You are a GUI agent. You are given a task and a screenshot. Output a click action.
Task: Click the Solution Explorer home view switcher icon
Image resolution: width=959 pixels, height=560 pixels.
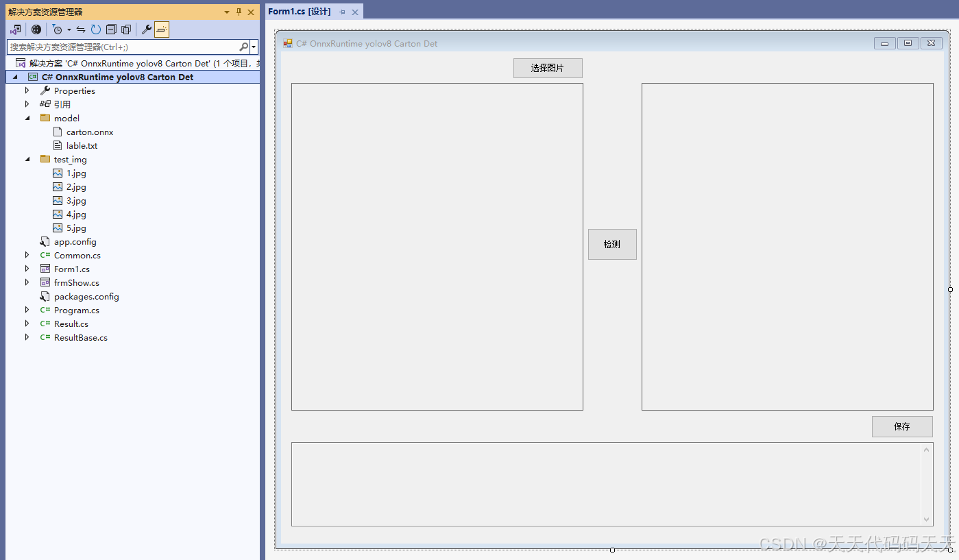pos(15,29)
